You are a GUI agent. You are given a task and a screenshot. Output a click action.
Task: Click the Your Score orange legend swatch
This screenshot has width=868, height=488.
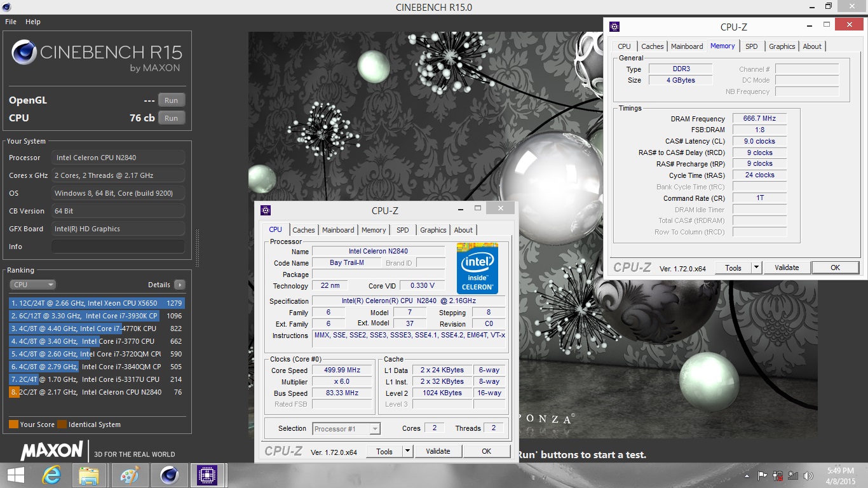coord(13,424)
